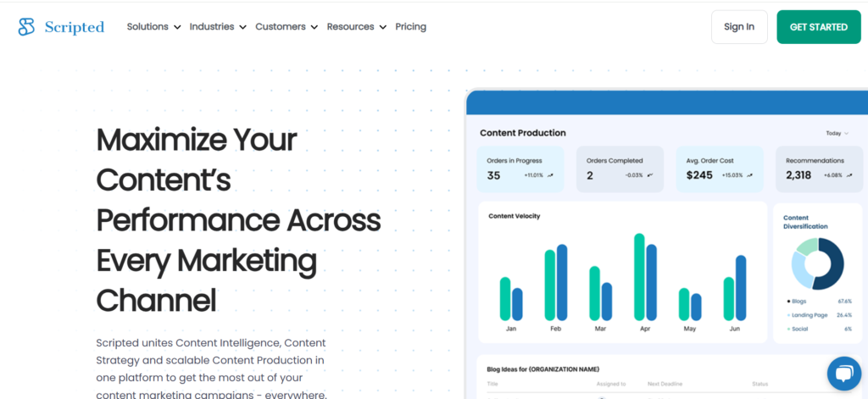Open the Resources navigation menu
The image size is (868, 399).
coord(356,27)
